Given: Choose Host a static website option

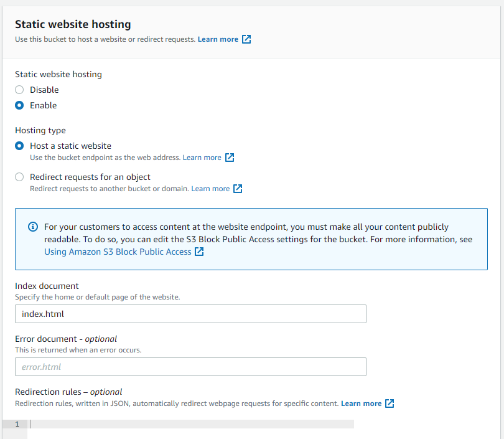Looking at the screenshot, I should tap(19, 146).
